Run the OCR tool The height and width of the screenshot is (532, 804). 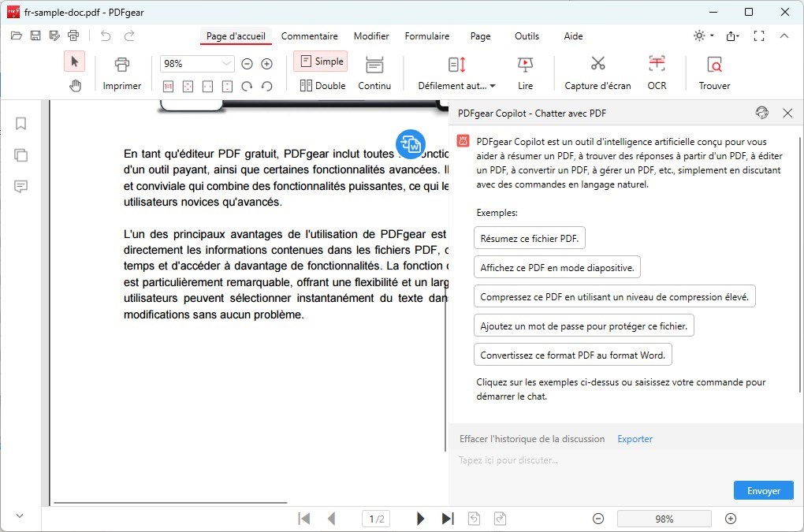tap(657, 74)
